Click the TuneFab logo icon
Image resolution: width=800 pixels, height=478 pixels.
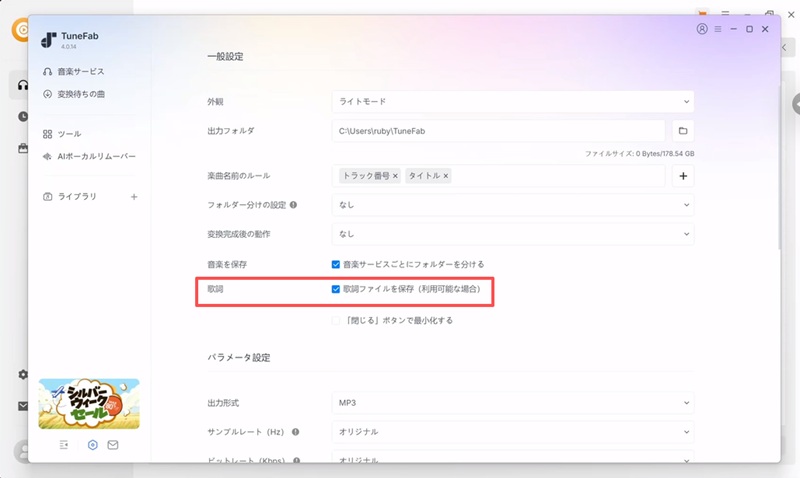[48, 40]
